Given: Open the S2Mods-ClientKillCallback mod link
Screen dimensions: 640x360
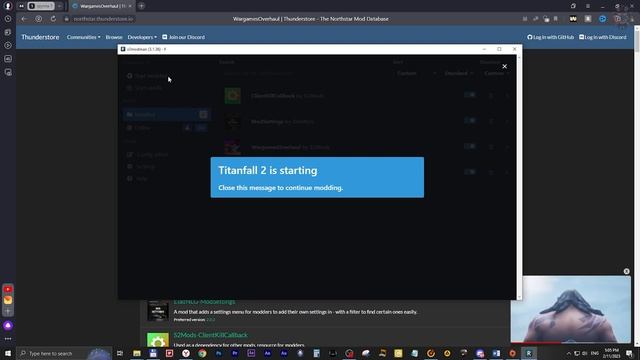Looking at the screenshot, I should 211,335.
